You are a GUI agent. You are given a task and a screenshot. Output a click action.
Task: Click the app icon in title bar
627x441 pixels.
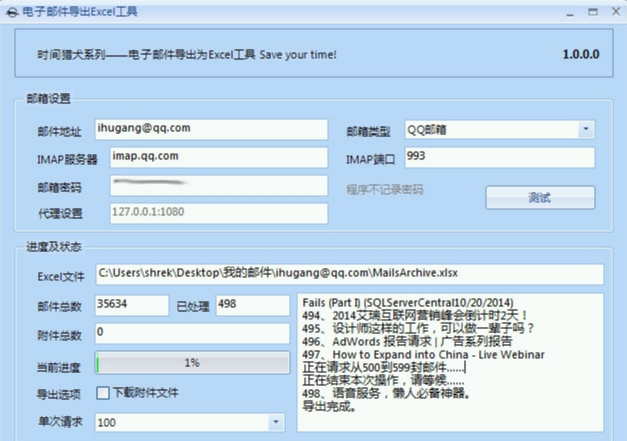(x=12, y=12)
